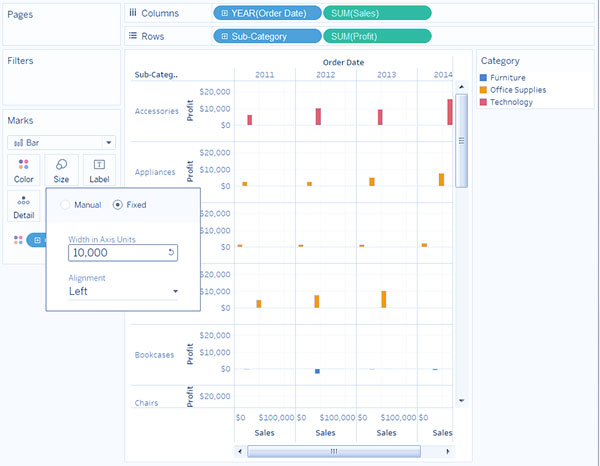
Task: Click the Accessories row label
Action: pos(157,111)
